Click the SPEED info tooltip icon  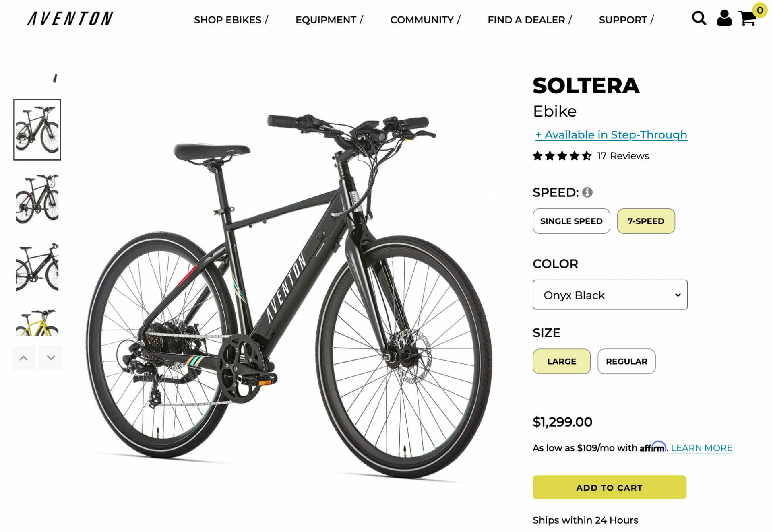coord(588,193)
